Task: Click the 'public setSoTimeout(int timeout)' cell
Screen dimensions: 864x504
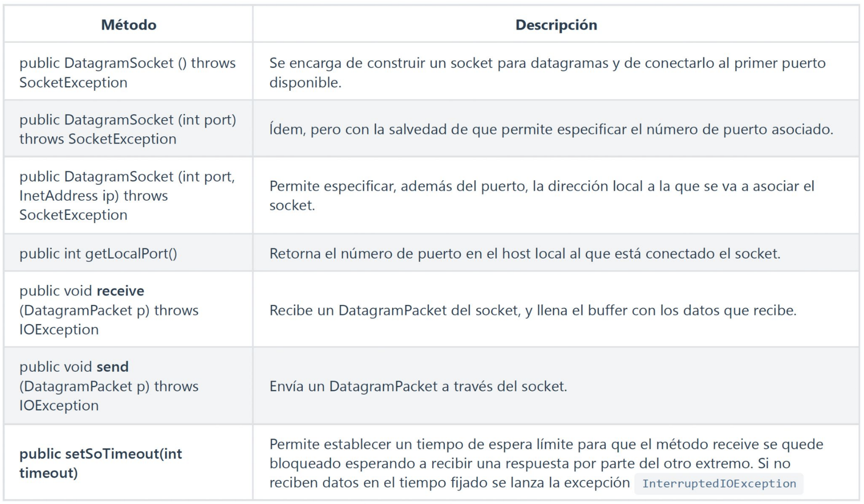Action: point(129,463)
